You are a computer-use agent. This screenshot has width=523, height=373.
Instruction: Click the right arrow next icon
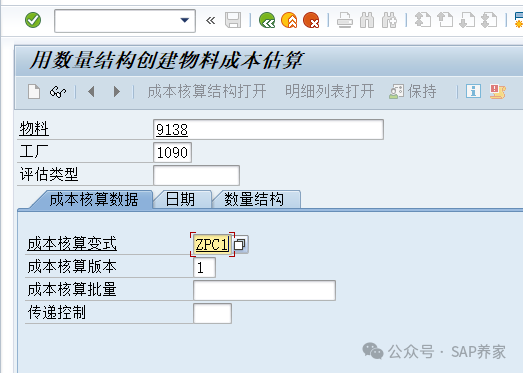(116, 91)
